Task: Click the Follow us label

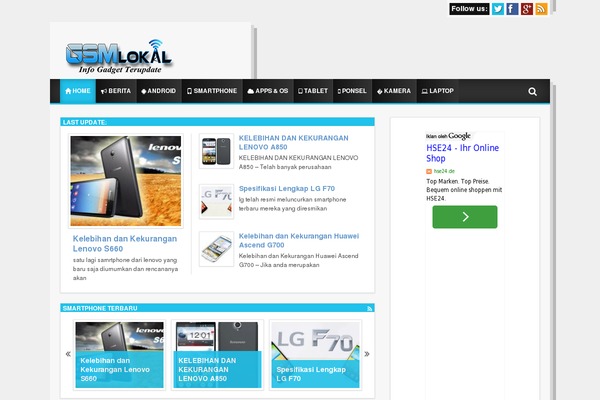Action: 469,9
